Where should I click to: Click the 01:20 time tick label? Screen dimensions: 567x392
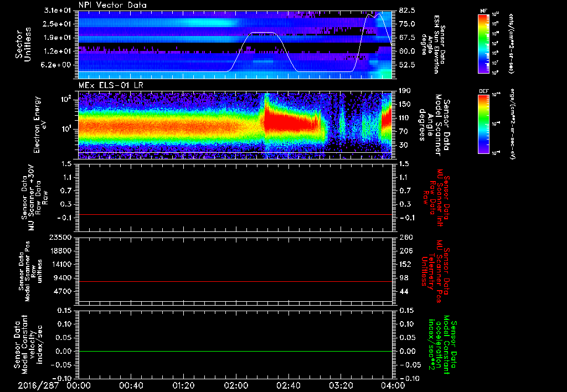click(183, 386)
